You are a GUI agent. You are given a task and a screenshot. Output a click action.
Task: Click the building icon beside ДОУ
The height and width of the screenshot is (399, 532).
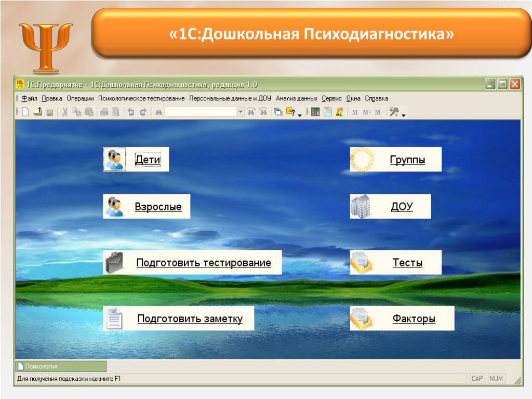pyautogui.click(x=361, y=206)
